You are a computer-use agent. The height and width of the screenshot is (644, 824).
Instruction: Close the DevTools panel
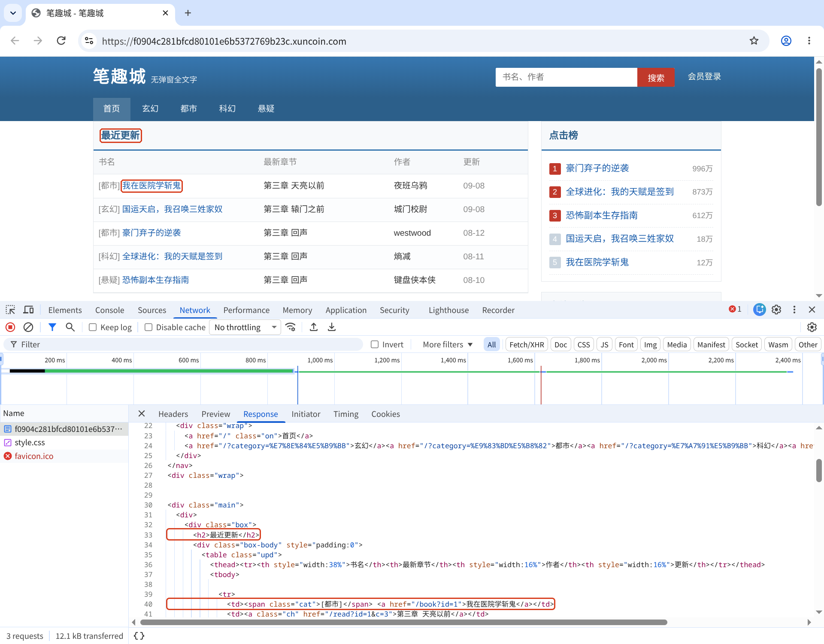point(812,310)
